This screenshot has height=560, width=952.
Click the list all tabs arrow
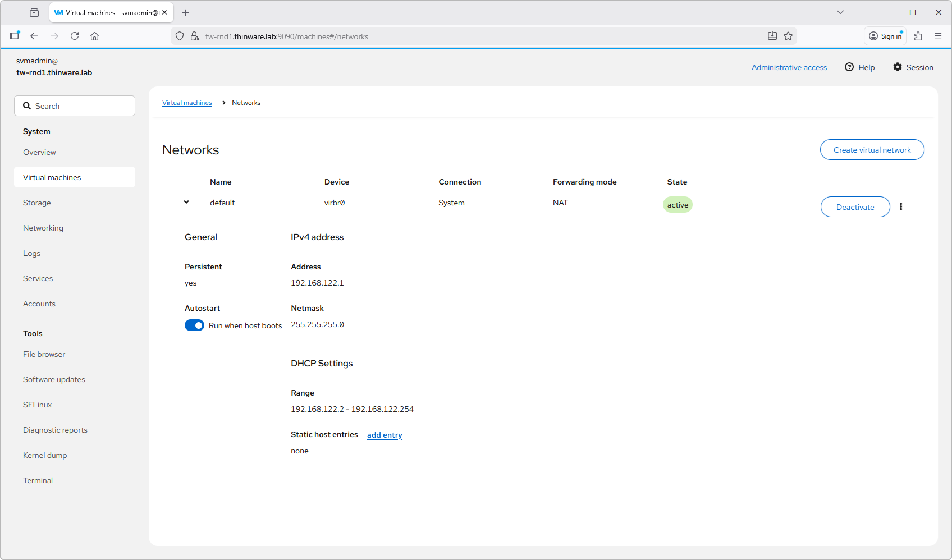click(x=840, y=12)
